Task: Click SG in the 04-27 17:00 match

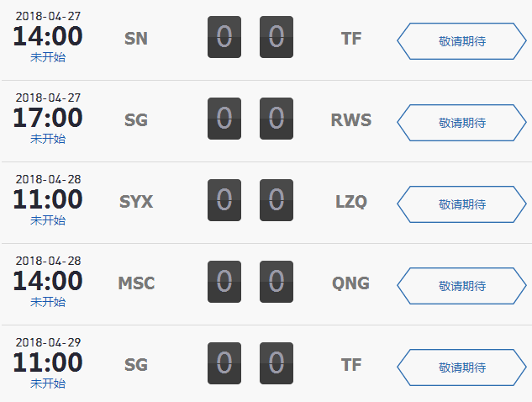Action: (x=135, y=120)
